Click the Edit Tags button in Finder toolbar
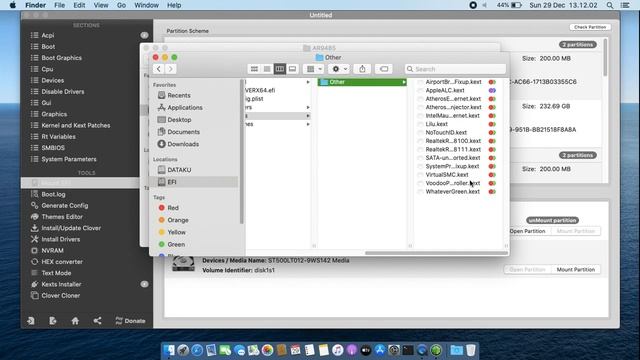640x360 pixels. tap(384, 69)
